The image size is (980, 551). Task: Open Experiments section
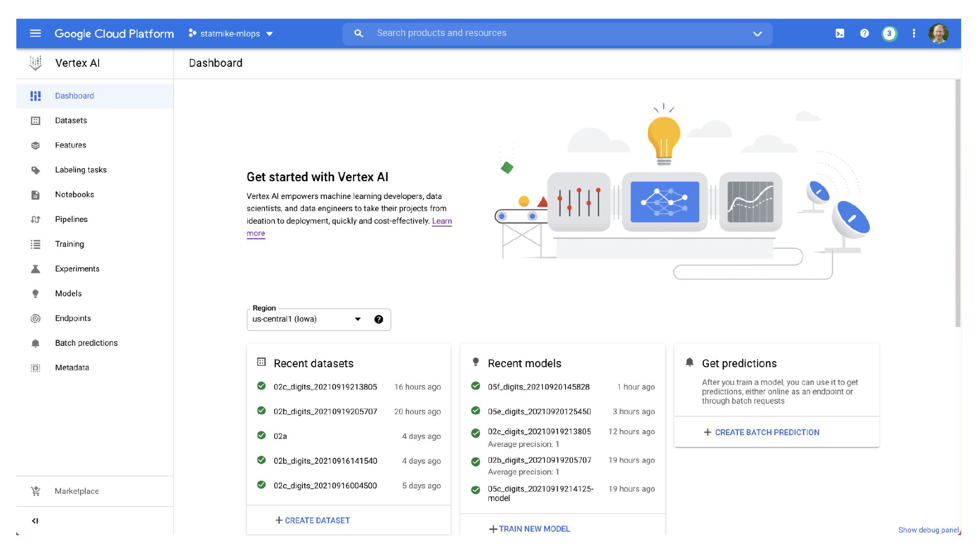[77, 268]
